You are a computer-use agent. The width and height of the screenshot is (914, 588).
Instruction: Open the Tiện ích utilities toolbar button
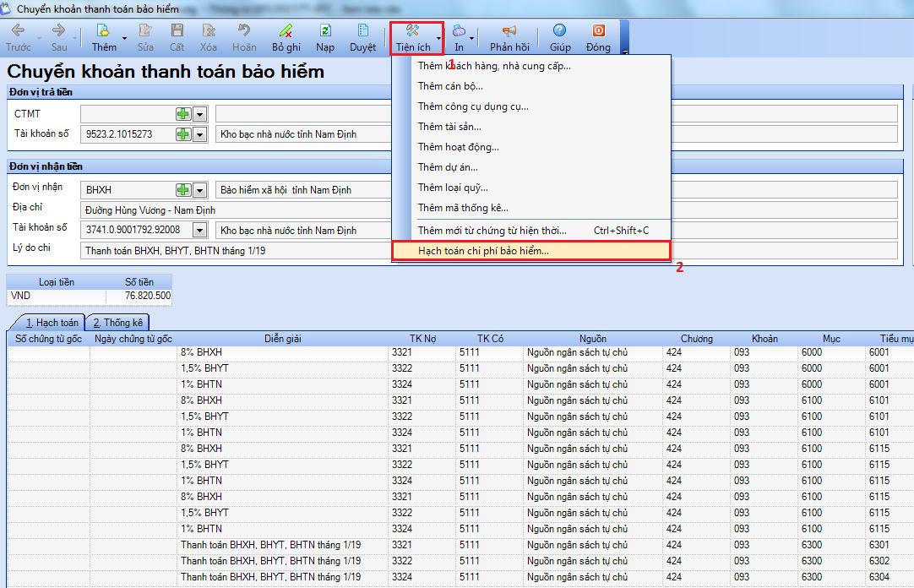click(x=413, y=39)
